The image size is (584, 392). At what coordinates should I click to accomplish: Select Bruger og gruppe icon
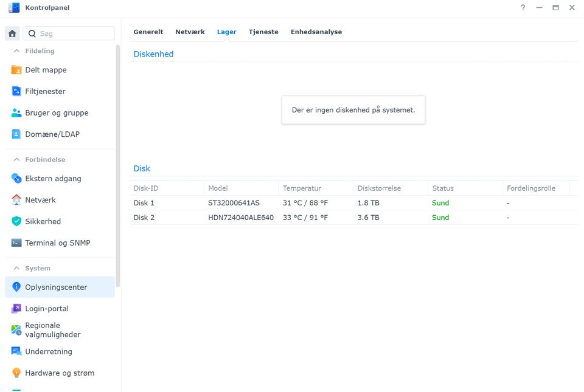(16, 112)
